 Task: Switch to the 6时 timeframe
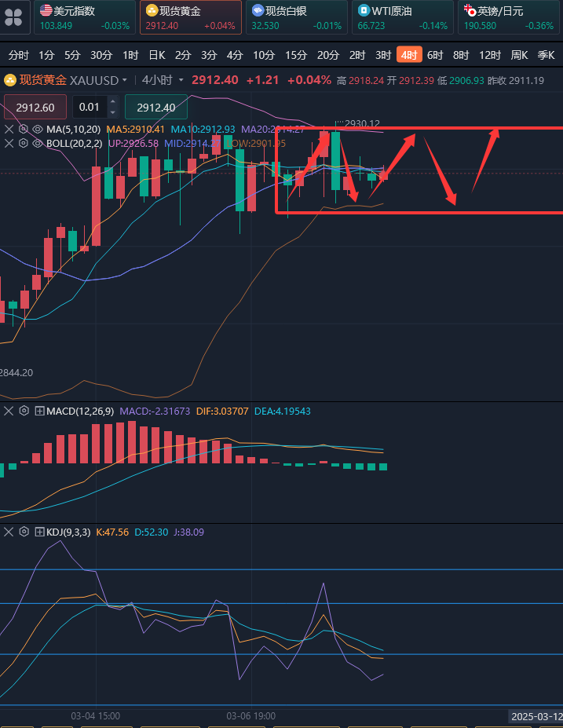[x=435, y=55]
